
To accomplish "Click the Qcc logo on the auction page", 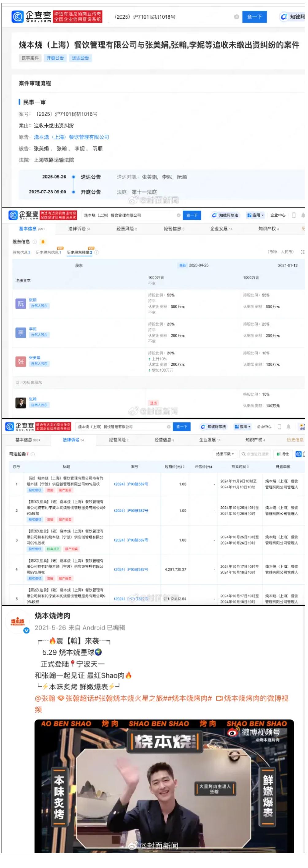I will tap(20, 426).
